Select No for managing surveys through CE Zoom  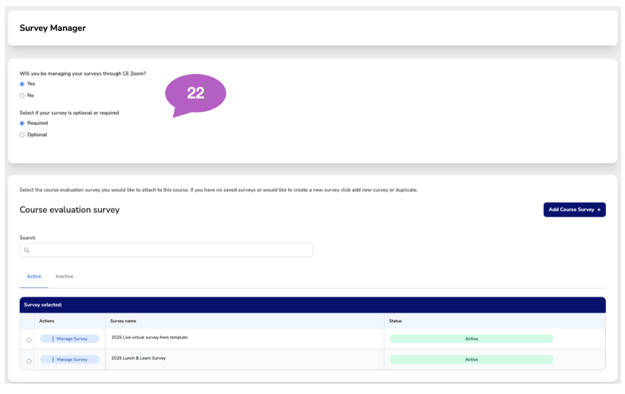tap(22, 96)
